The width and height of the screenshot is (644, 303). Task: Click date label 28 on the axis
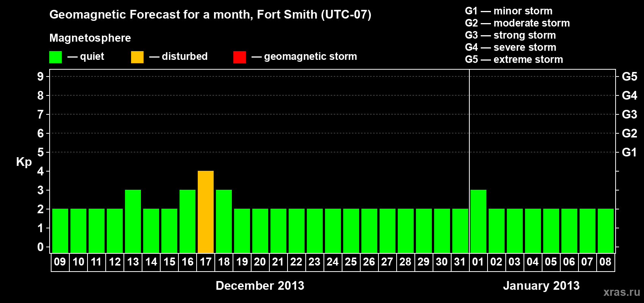tap(405, 262)
